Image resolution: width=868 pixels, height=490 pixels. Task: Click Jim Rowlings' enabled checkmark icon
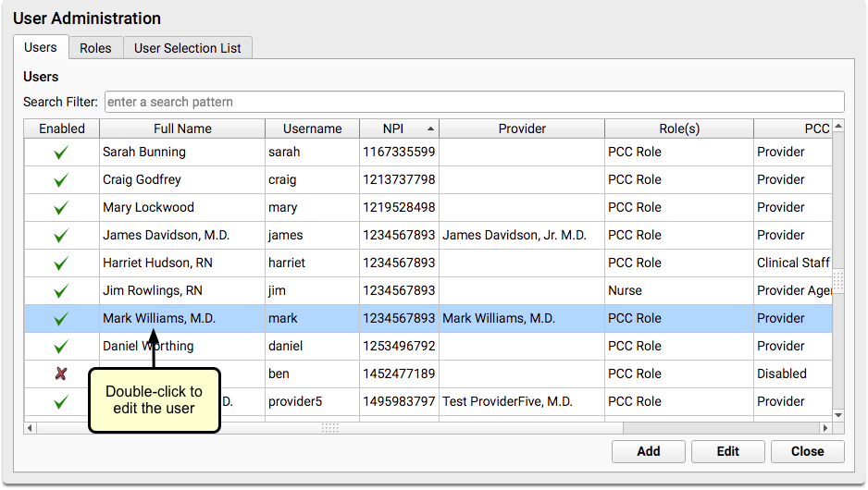(x=61, y=290)
